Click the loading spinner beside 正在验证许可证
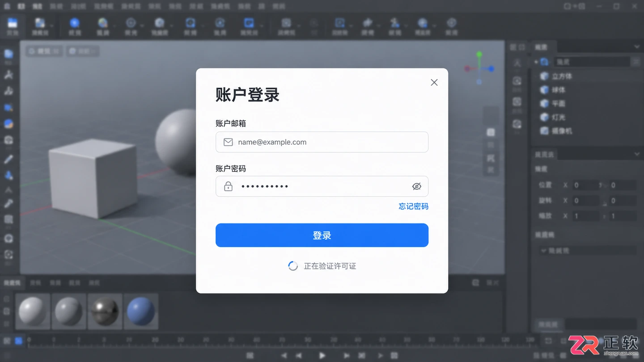 pos(293,266)
